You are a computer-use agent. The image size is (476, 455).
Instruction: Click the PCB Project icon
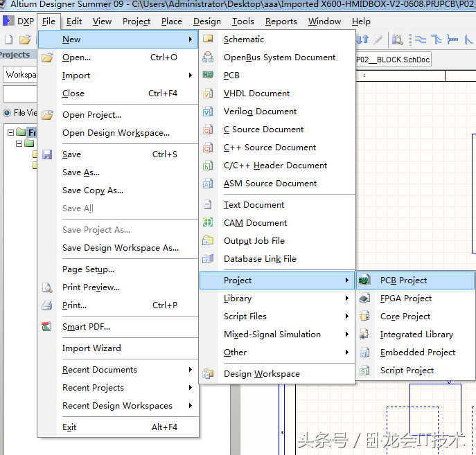tap(364, 280)
